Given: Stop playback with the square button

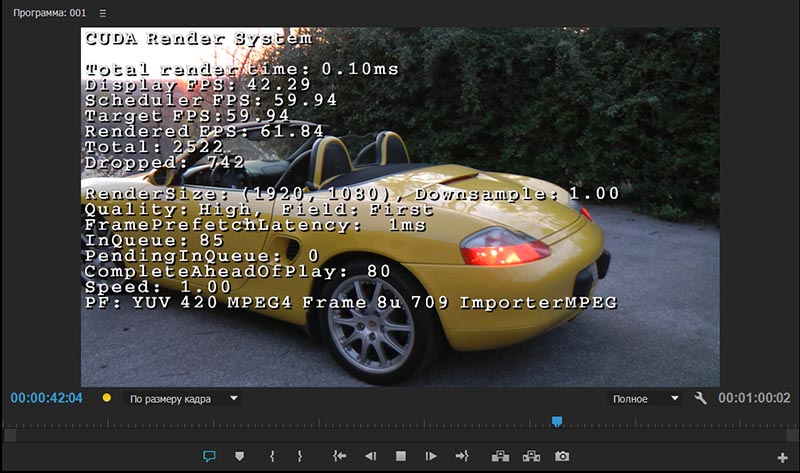Looking at the screenshot, I should point(401,456).
